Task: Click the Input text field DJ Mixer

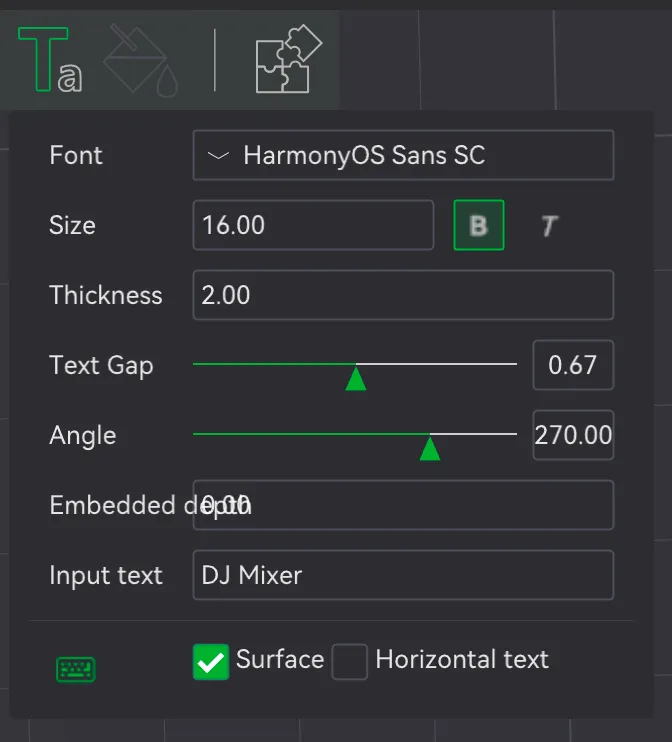Action: click(403, 575)
